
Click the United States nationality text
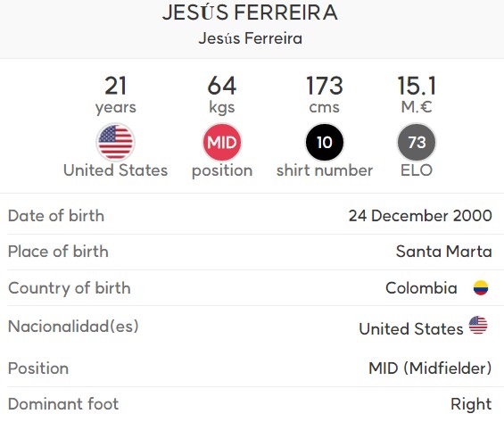click(x=411, y=329)
